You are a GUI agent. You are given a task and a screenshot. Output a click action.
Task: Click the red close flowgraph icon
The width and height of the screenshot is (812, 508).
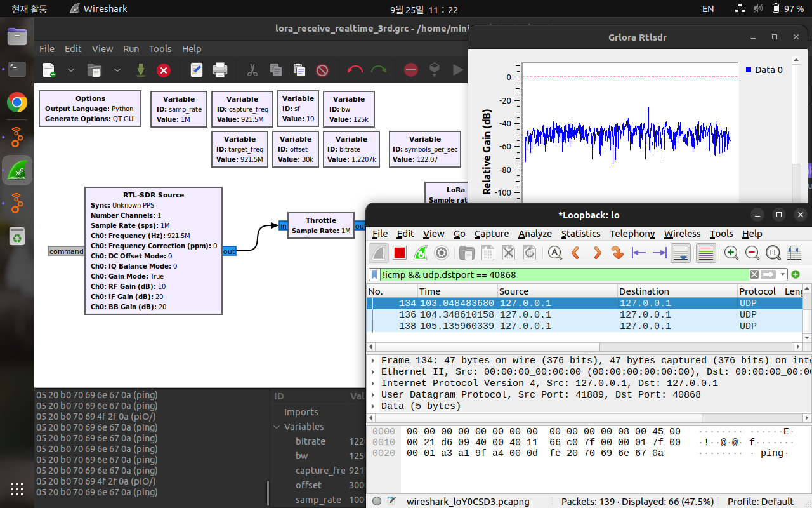(164, 70)
